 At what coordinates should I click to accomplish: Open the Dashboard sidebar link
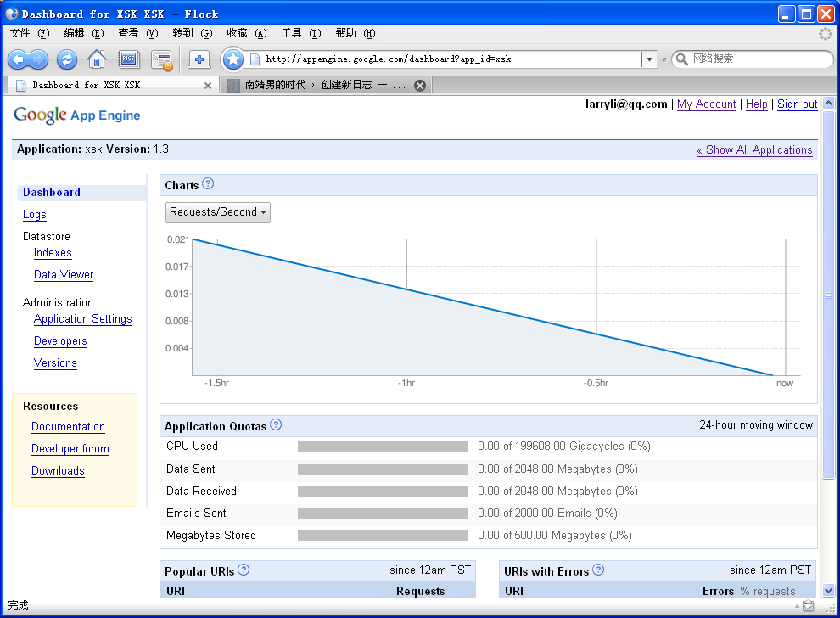point(52,193)
